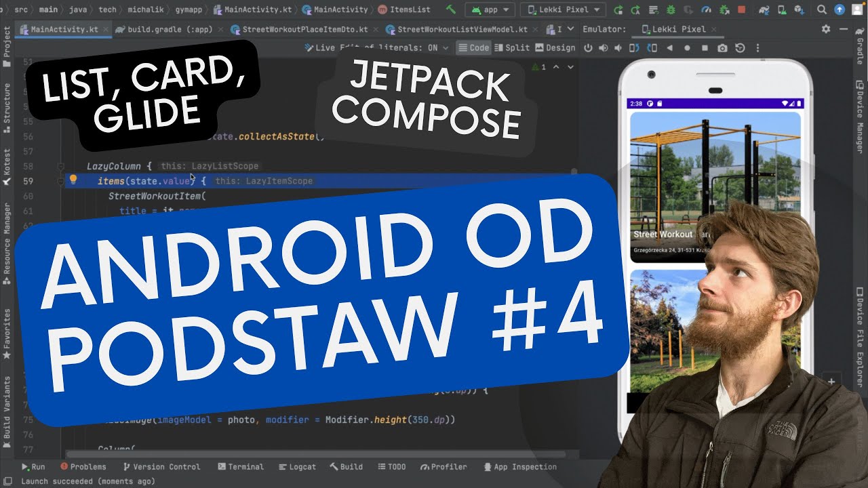Switch to the build.gradle (:app) tab
The height and width of the screenshot is (488, 868).
point(169,30)
